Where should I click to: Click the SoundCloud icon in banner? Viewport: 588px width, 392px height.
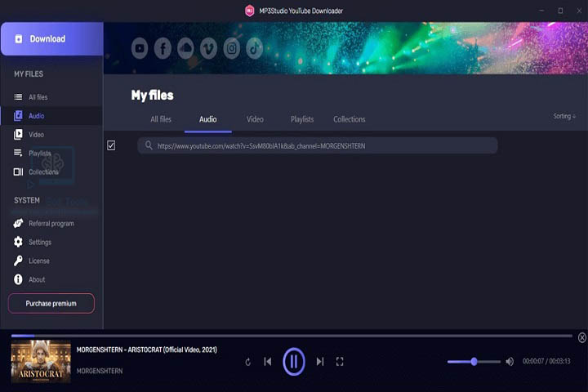[185, 48]
